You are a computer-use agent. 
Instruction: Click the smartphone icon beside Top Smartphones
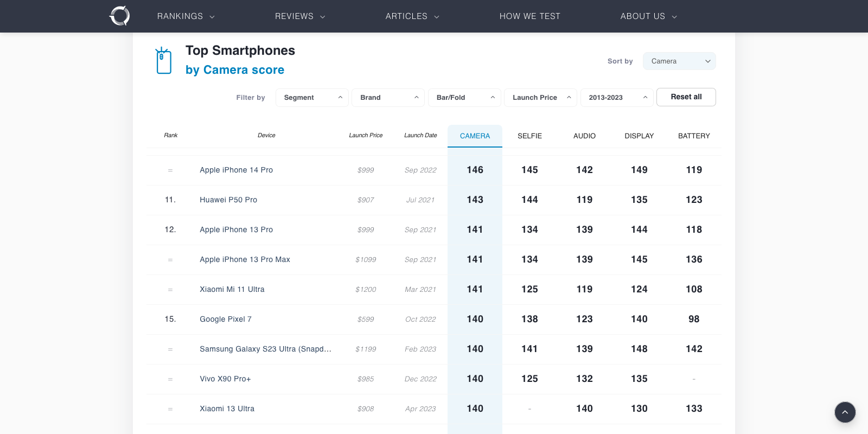click(x=163, y=60)
